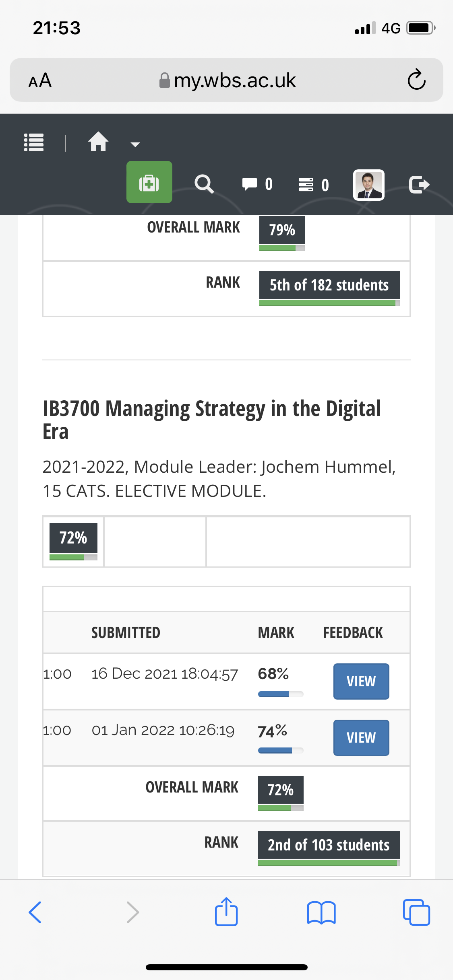
Task: Open search with magnifier icon
Action: [204, 184]
